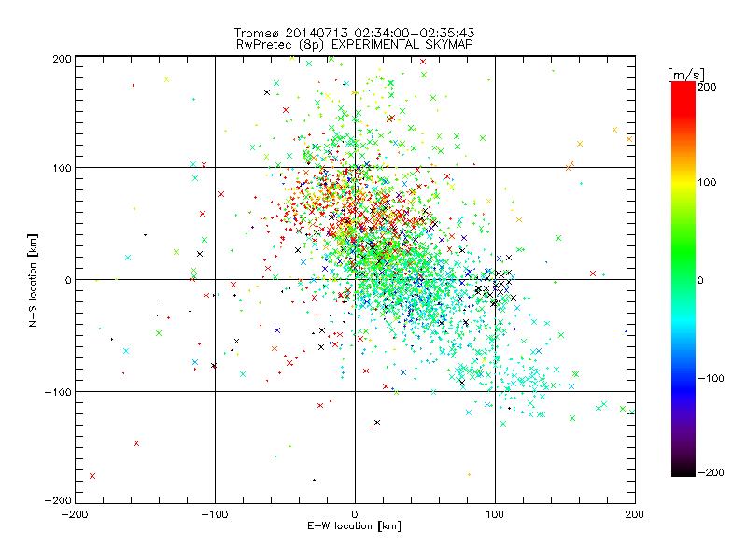The height and width of the screenshot is (560, 747).
Task: Click the x-axis tick label '-100'
Action: point(215,514)
